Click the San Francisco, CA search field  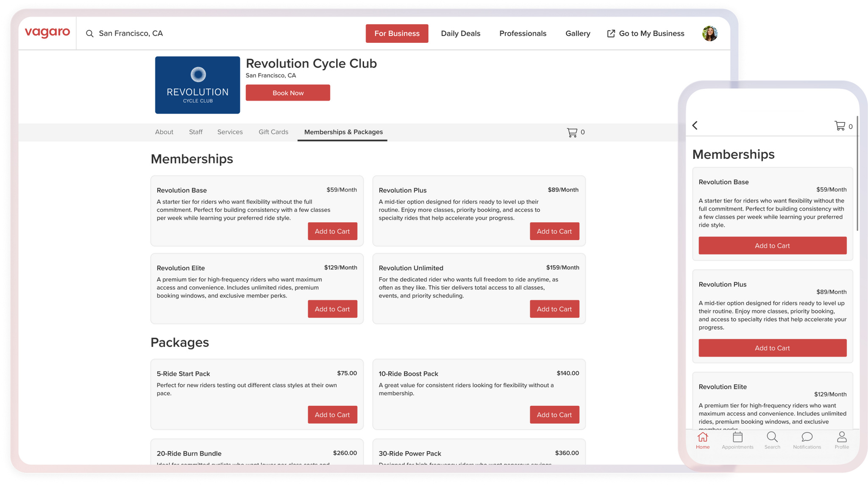131,33
